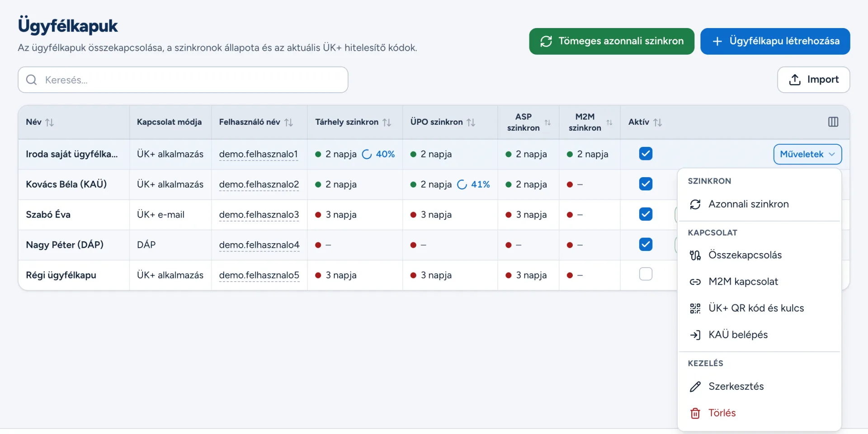This screenshot has height=434, width=868.
Task: Choose Törlés to delete the entry
Action: (759, 413)
